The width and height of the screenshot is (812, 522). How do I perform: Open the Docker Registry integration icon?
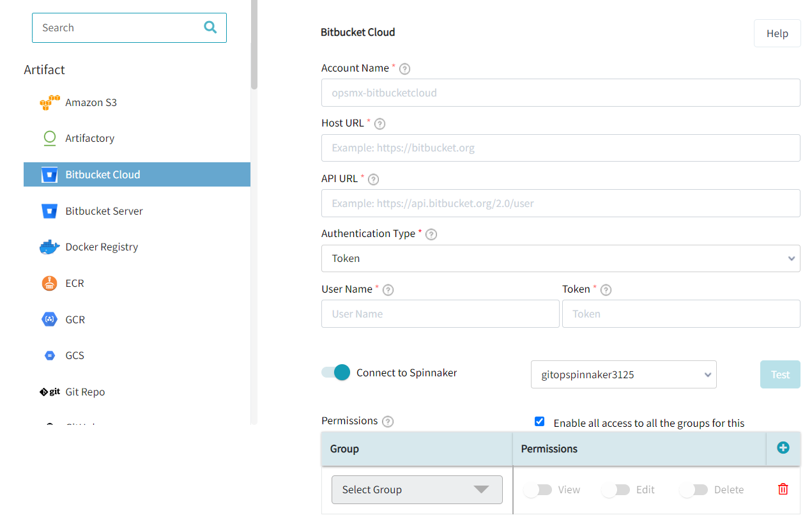(50, 247)
